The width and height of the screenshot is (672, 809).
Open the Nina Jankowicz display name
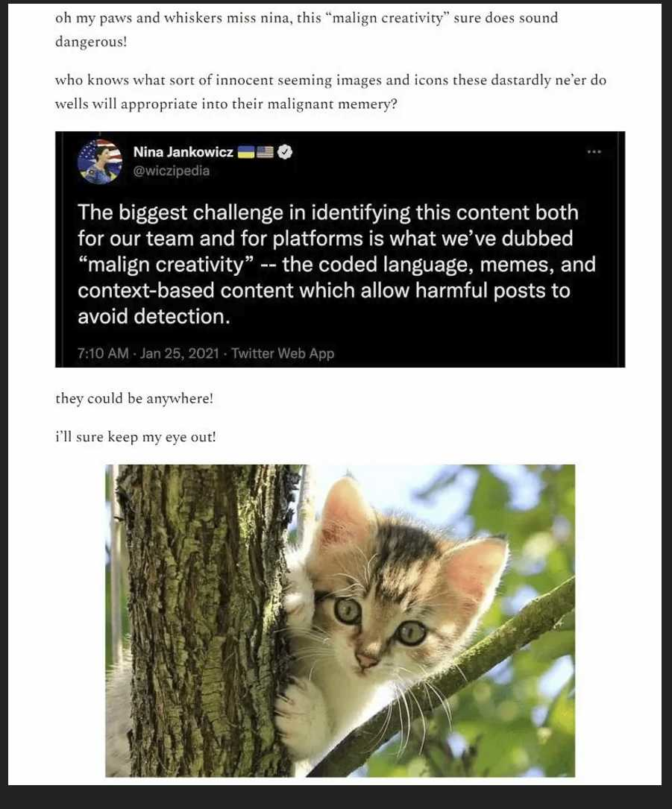(183, 151)
